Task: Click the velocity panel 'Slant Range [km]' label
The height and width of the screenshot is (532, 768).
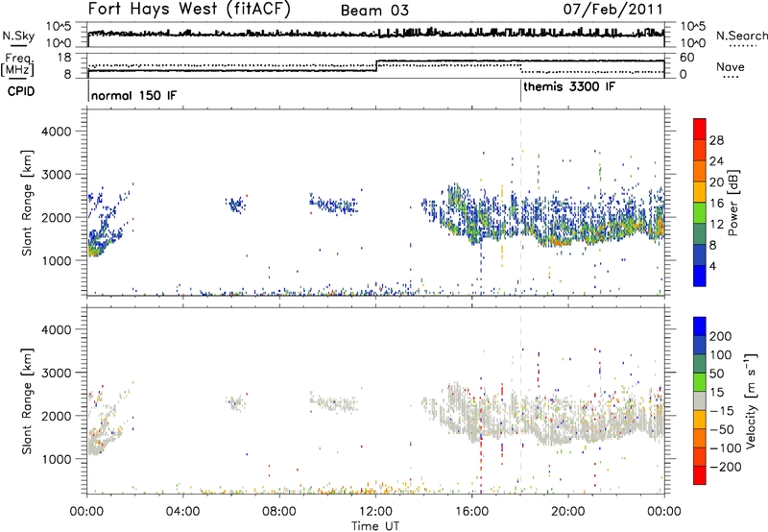Action: pos(27,401)
